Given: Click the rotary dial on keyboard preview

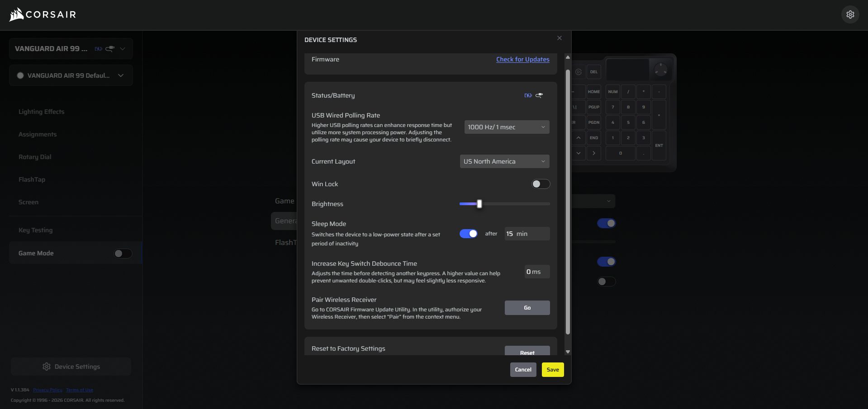Looking at the screenshot, I should (660, 70).
